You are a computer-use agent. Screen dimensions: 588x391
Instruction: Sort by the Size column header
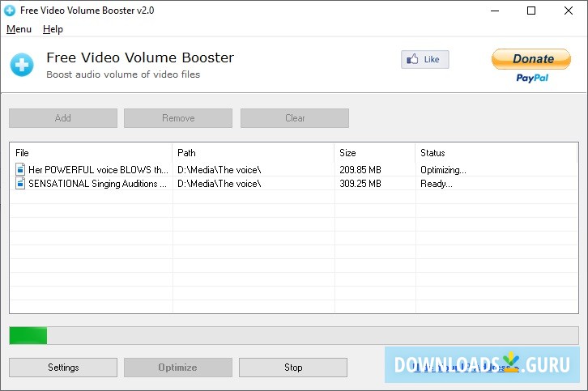tap(375, 153)
